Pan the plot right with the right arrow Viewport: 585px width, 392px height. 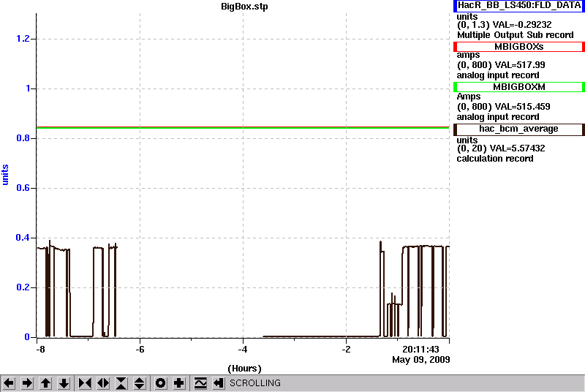click(x=27, y=383)
